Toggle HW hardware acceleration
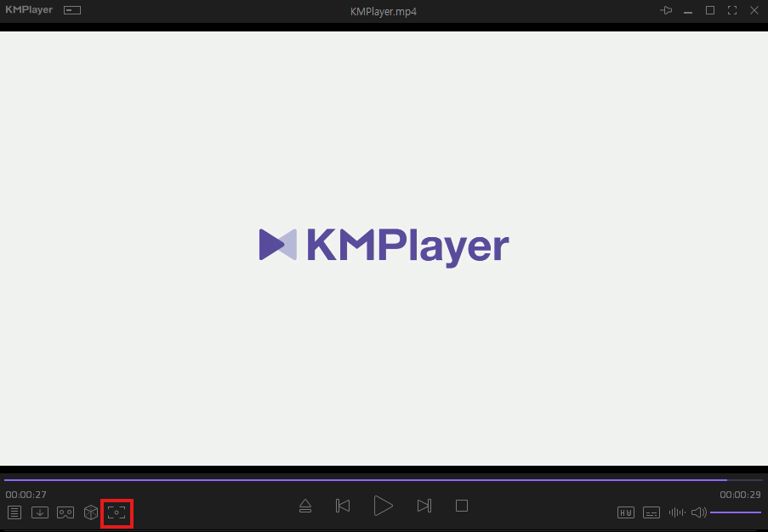Screen dimensions: 768x532 [x=626, y=512]
